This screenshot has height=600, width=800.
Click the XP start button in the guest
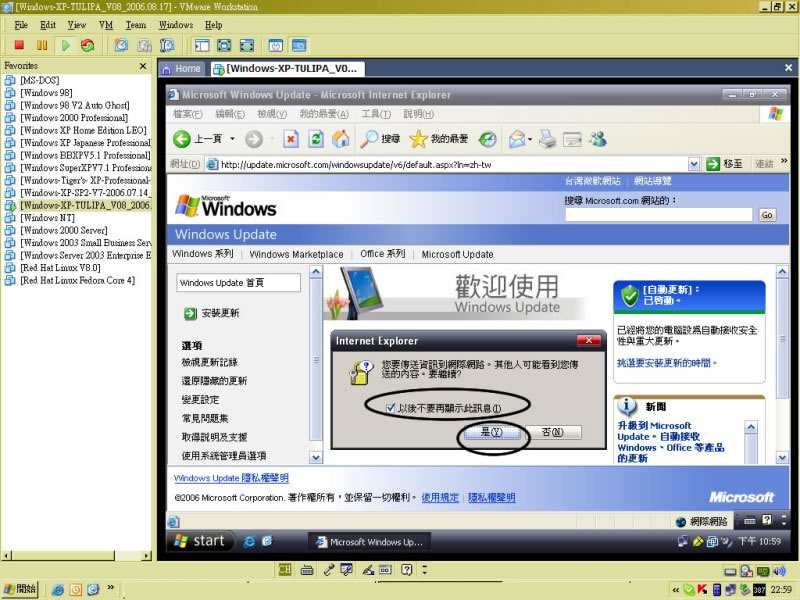[201, 541]
